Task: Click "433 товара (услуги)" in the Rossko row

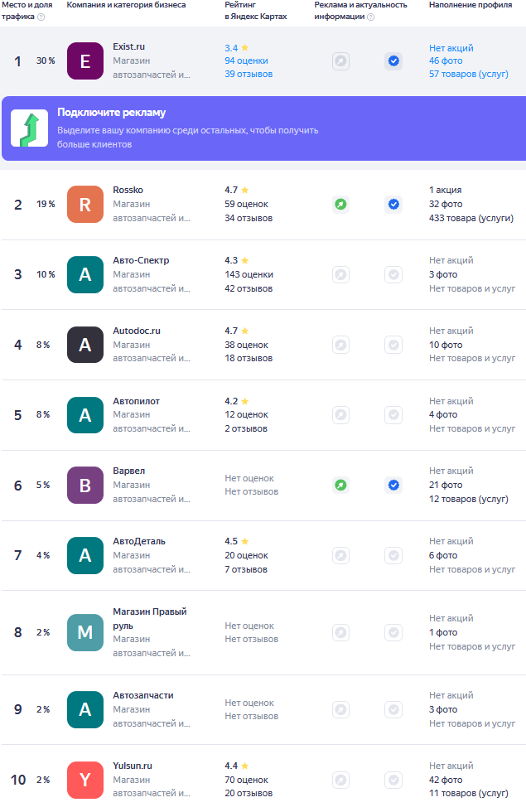Action: click(471, 218)
